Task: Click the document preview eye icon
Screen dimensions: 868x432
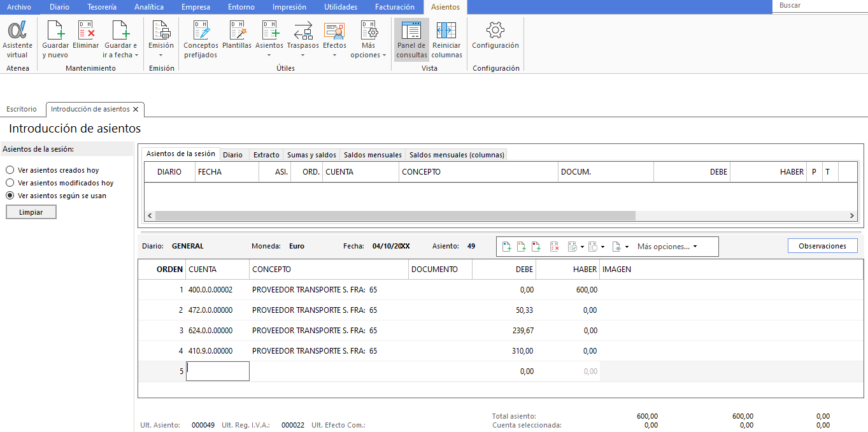Action: pyautogui.click(x=616, y=247)
